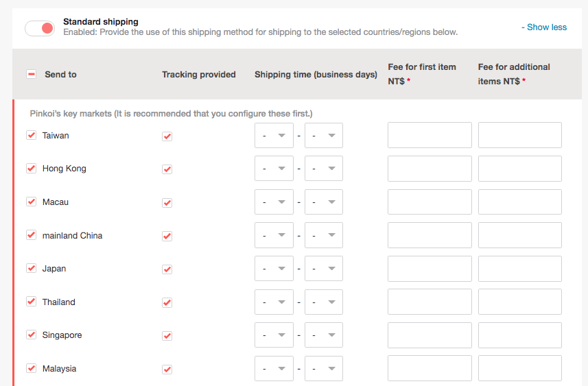Uncheck the Taiwan country checkbox
This screenshot has width=588, height=386.
click(x=31, y=135)
